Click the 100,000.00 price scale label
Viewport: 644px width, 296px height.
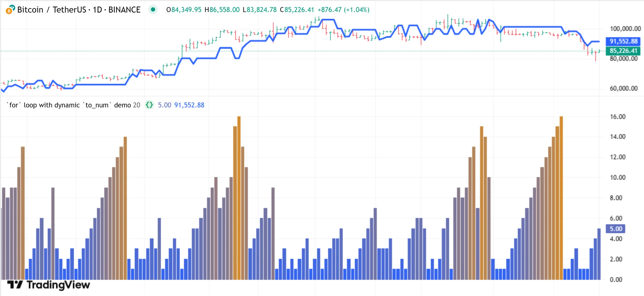point(625,29)
